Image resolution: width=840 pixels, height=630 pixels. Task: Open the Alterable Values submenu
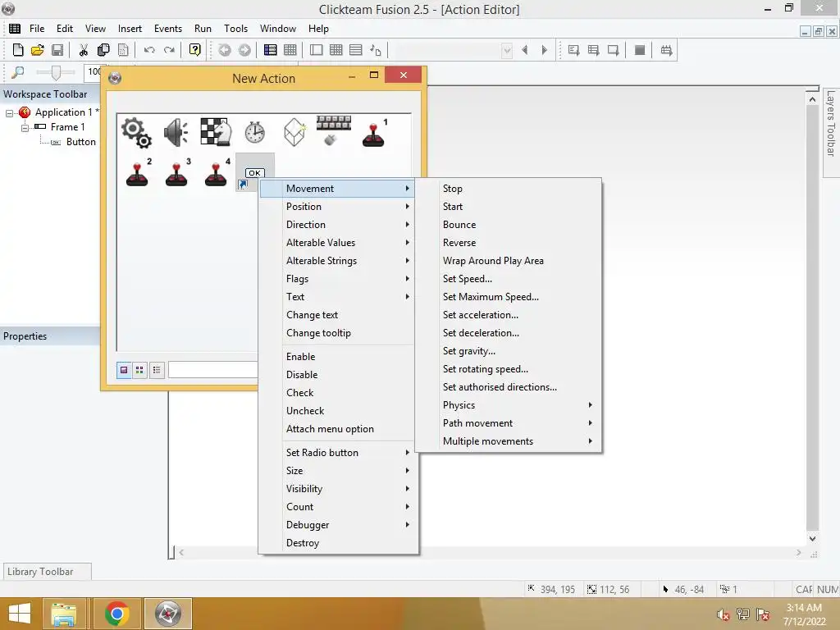coord(336,243)
